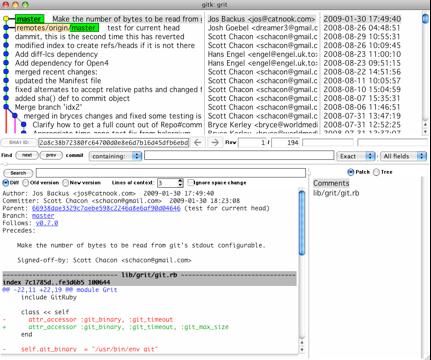Follow the v0.7.0 tag link

47,223
